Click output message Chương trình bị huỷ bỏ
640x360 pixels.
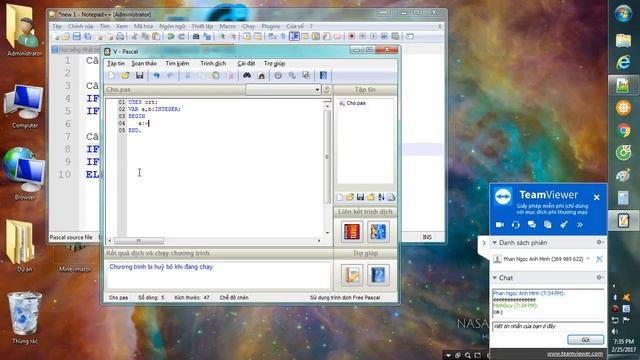[161, 267]
